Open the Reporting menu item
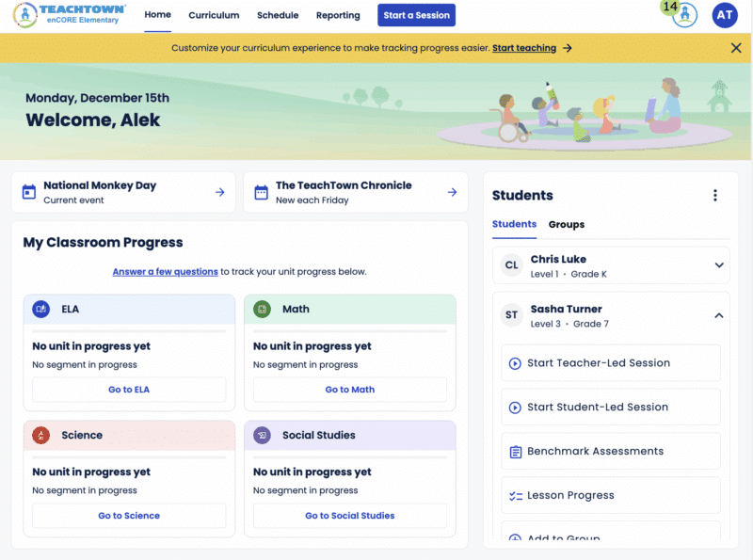 click(338, 15)
